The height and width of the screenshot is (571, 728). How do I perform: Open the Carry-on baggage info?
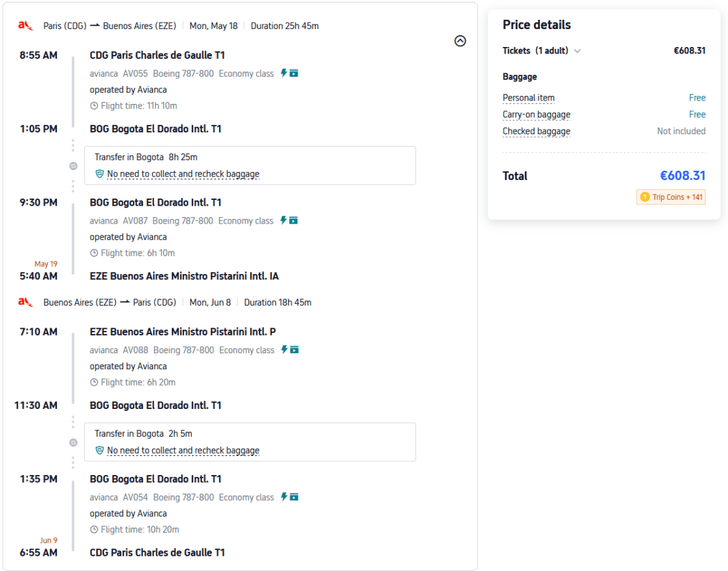click(536, 114)
